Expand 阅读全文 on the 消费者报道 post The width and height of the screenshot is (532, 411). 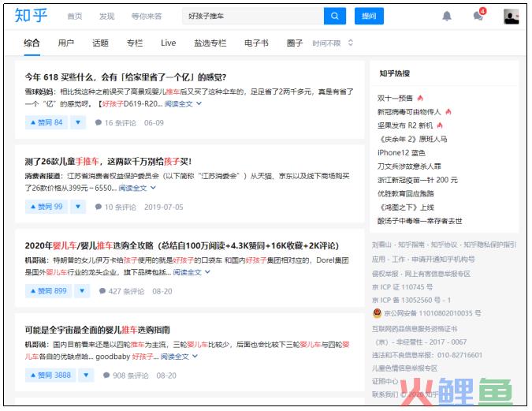point(137,188)
